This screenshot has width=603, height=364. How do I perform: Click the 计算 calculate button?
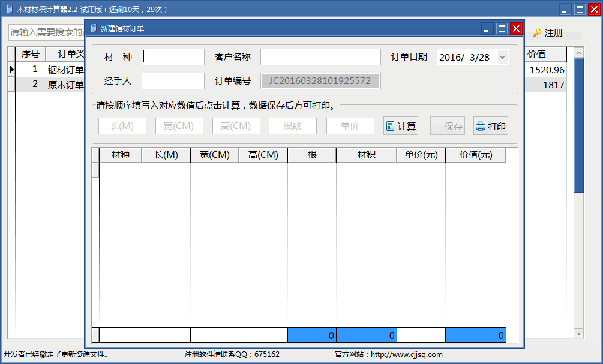400,126
